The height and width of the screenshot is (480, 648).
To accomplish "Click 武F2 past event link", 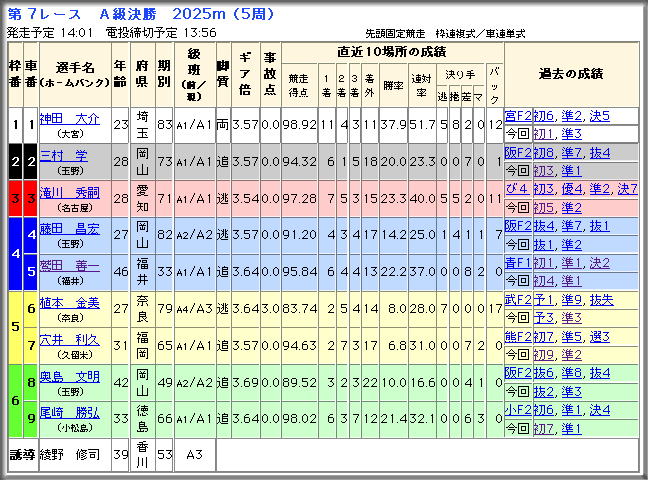I will [518, 300].
